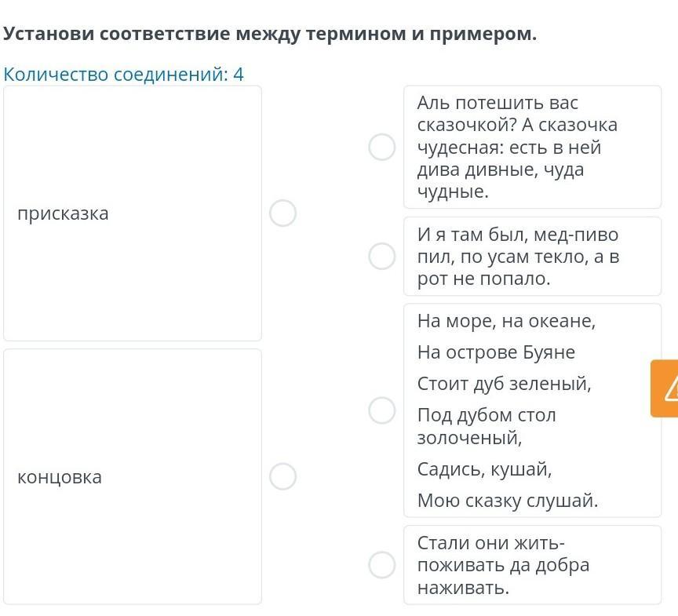The height and width of the screenshot is (616, 678).
Task: Select circle beside 'На море, на океане' poem
Action: click(382, 410)
